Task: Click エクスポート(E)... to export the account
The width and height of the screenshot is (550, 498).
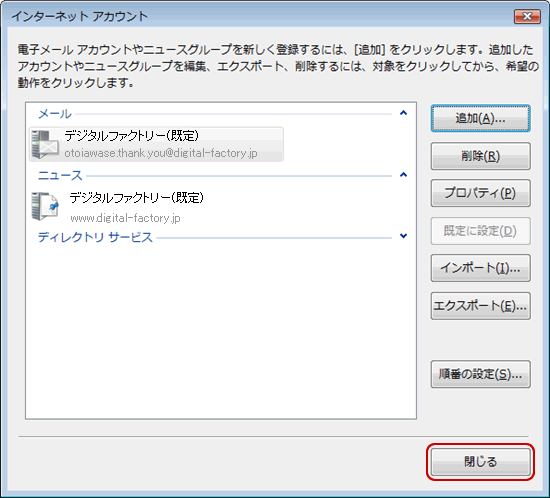Action: 481,306
